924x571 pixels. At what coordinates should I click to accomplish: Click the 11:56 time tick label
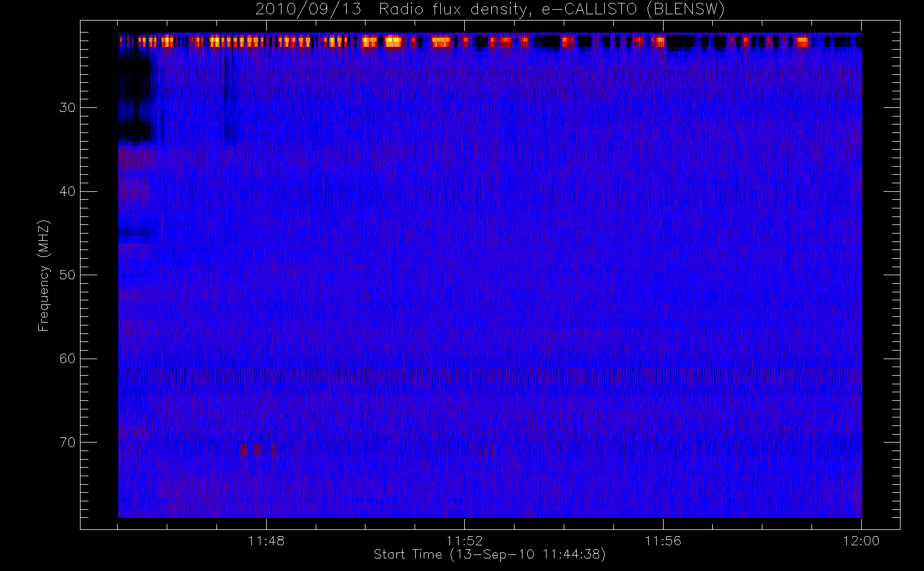[x=663, y=541]
